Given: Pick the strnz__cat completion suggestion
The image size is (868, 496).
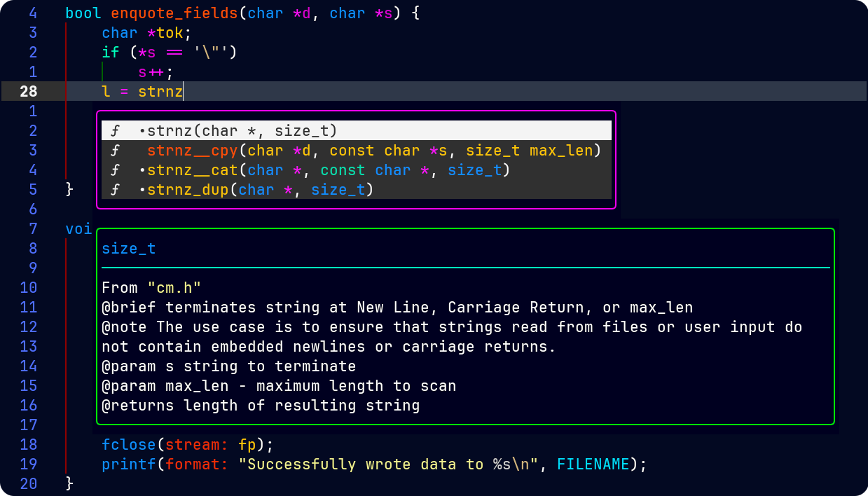Looking at the screenshot, I should coord(193,170).
